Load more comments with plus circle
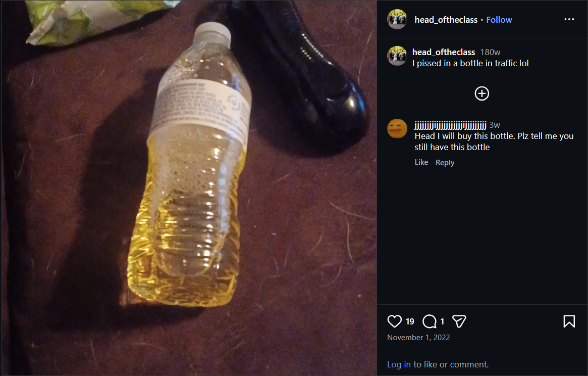Viewport: 588px width, 376px height. tap(482, 93)
